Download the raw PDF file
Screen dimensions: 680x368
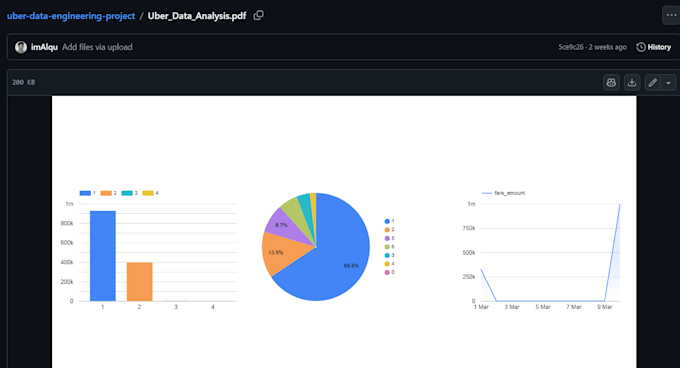(632, 82)
